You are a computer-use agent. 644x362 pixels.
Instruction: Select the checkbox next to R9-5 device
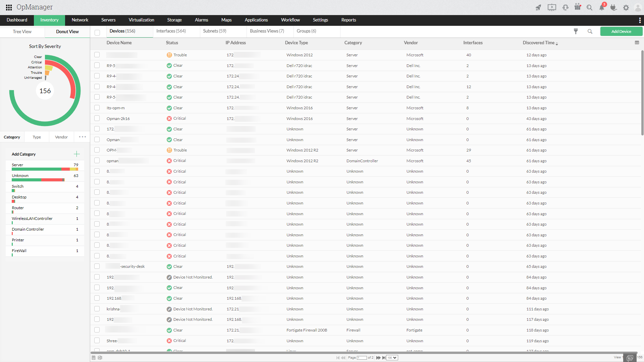click(x=97, y=65)
